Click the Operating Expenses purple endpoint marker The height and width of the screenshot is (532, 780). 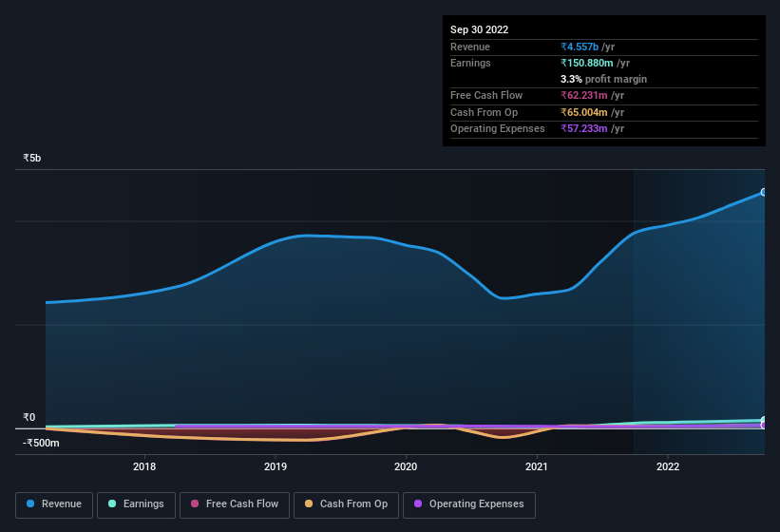[x=764, y=425]
